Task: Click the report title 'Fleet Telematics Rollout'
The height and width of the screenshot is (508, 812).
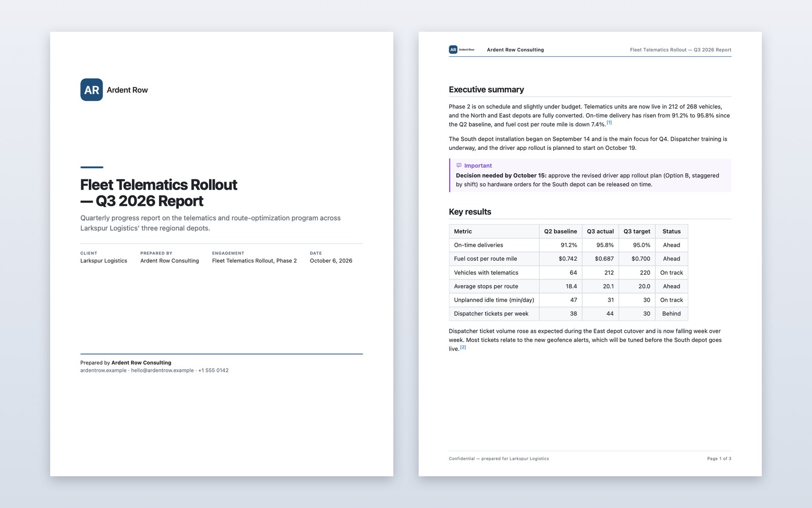Action: point(159,184)
